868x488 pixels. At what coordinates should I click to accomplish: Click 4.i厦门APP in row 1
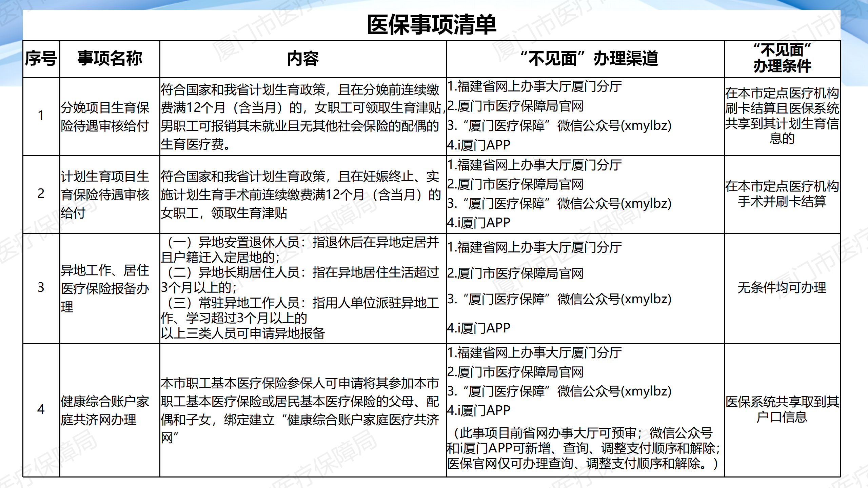[479, 145]
